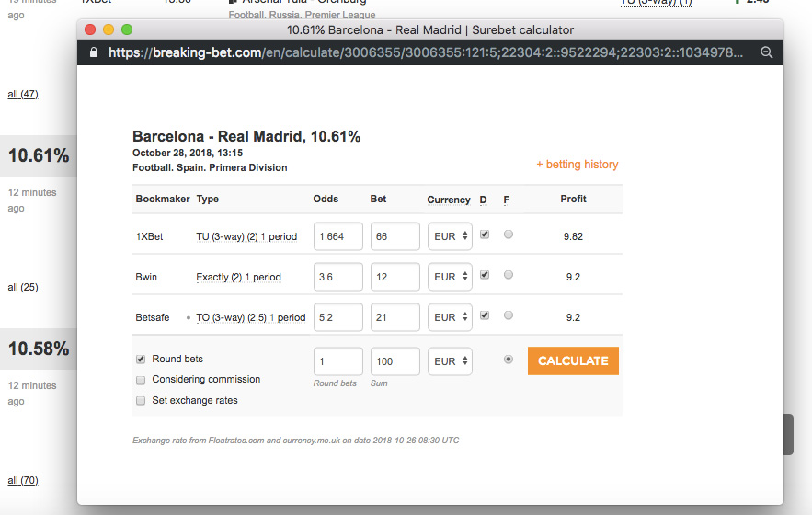Click the all (70) link in background page
The height and width of the screenshot is (515, 812).
(23, 480)
